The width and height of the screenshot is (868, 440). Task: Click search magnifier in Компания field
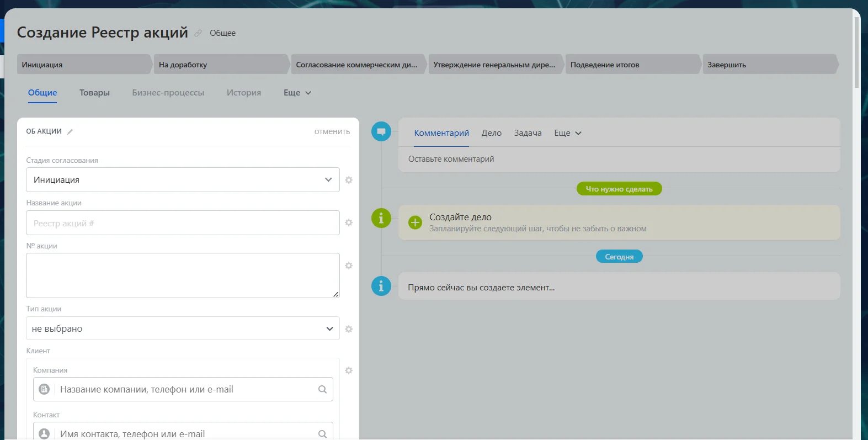322,390
